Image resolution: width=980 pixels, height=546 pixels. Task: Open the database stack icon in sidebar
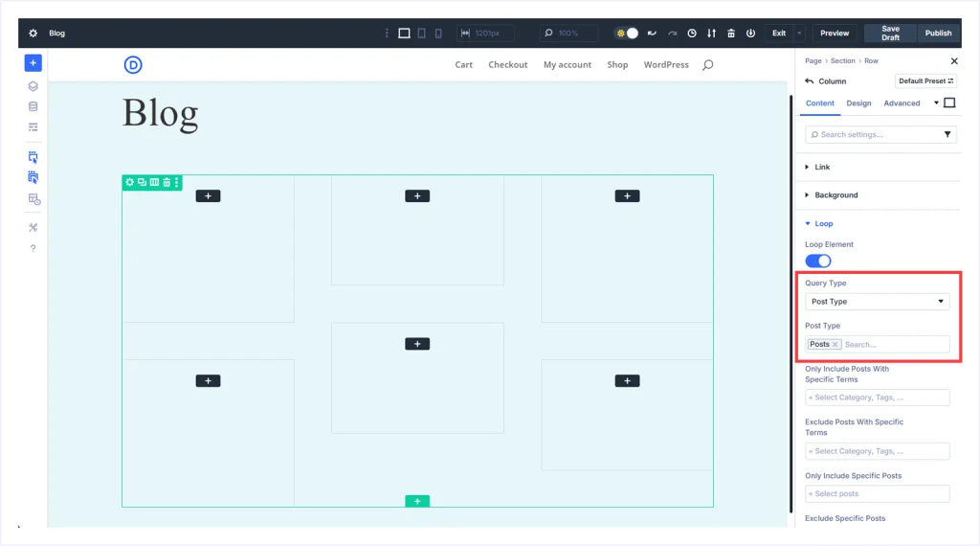[33, 106]
